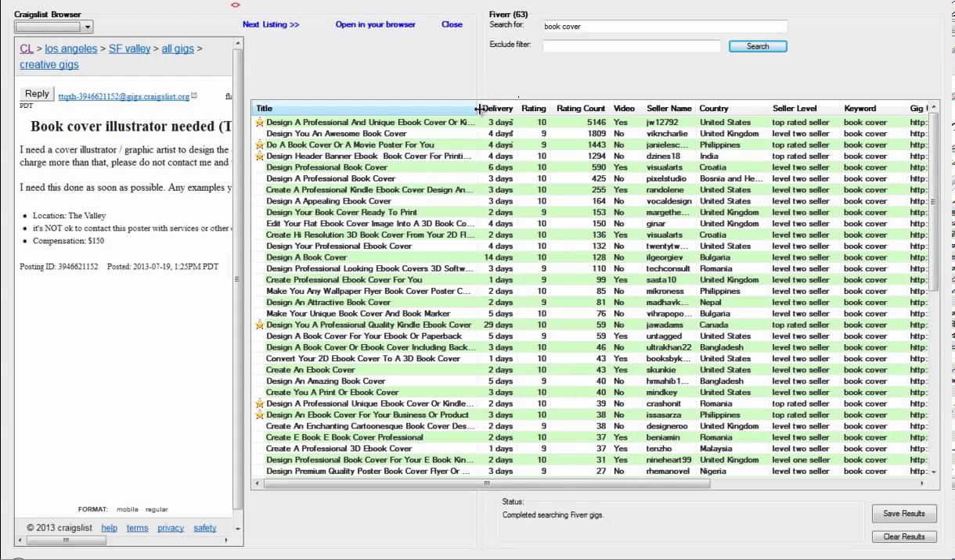Click seller name 'techconsult' cell
955x560 pixels.
(x=668, y=269)
